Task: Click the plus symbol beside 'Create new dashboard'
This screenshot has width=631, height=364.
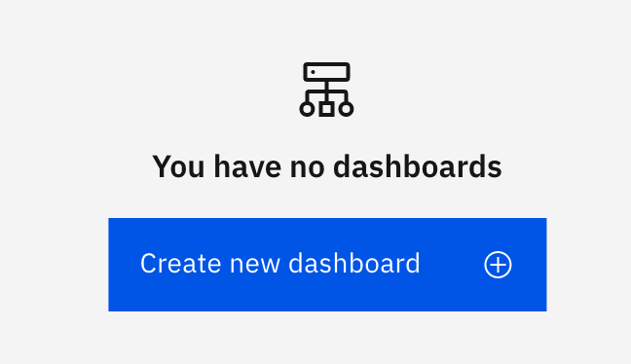Action: (498, 265)
